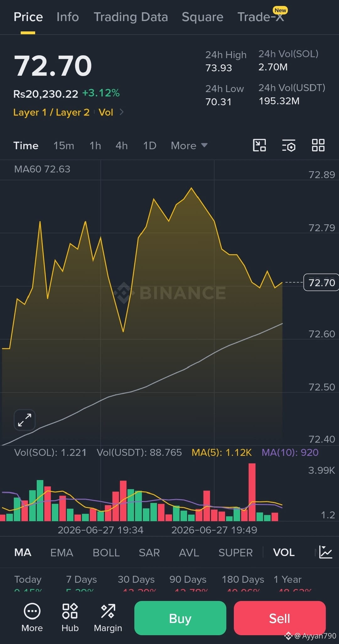
Task: Expand the More intervals dropdown
Action: point(189,146)
